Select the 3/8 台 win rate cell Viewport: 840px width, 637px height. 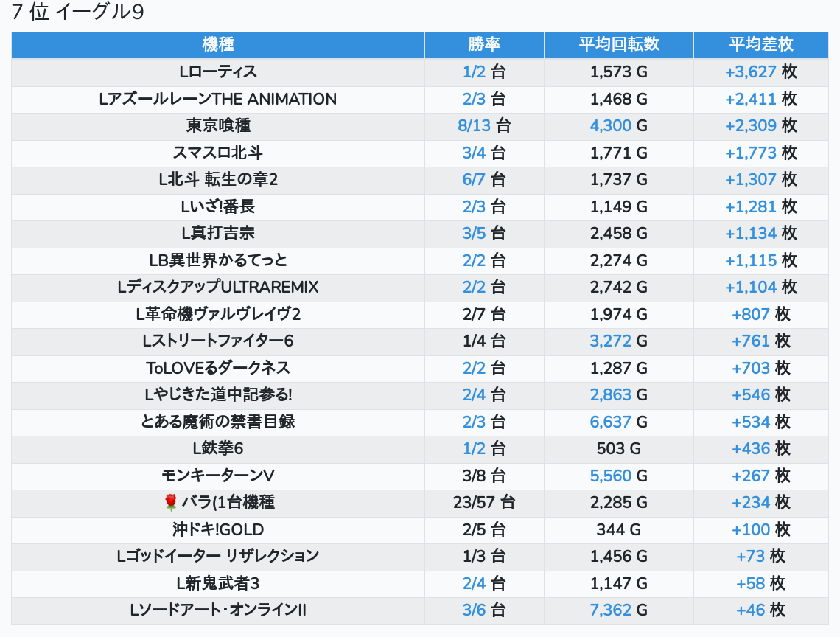[484, 476]
